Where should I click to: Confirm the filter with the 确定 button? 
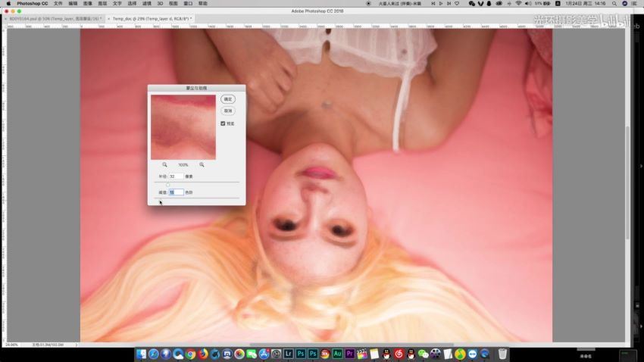(x=228, y=99)
